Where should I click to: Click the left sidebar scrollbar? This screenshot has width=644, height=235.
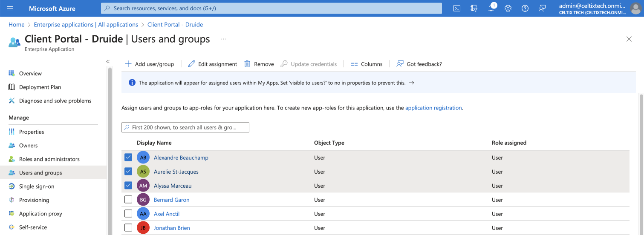(110, 149)
